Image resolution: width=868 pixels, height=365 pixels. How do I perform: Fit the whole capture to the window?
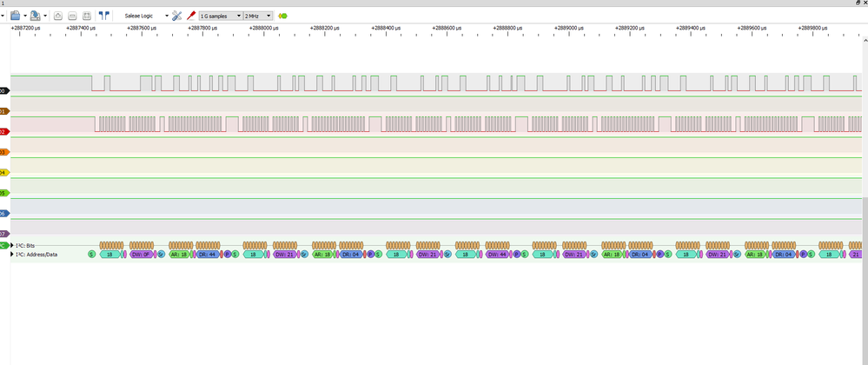(86, 16)
